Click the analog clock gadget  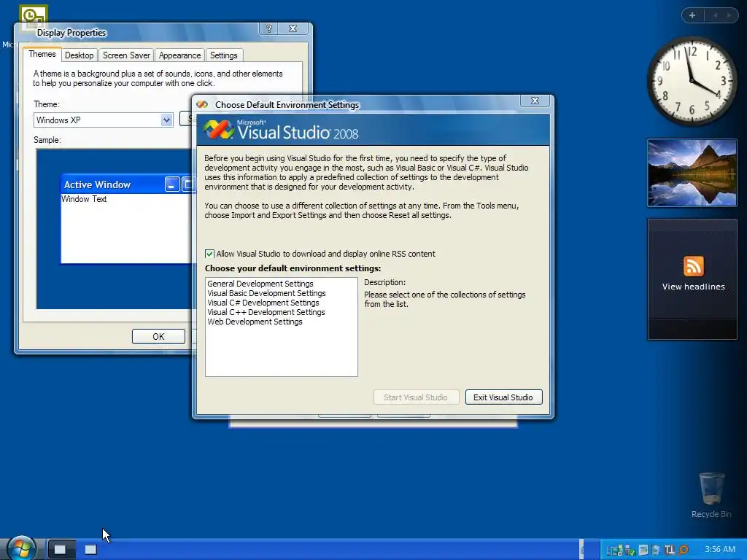point(692,80)
